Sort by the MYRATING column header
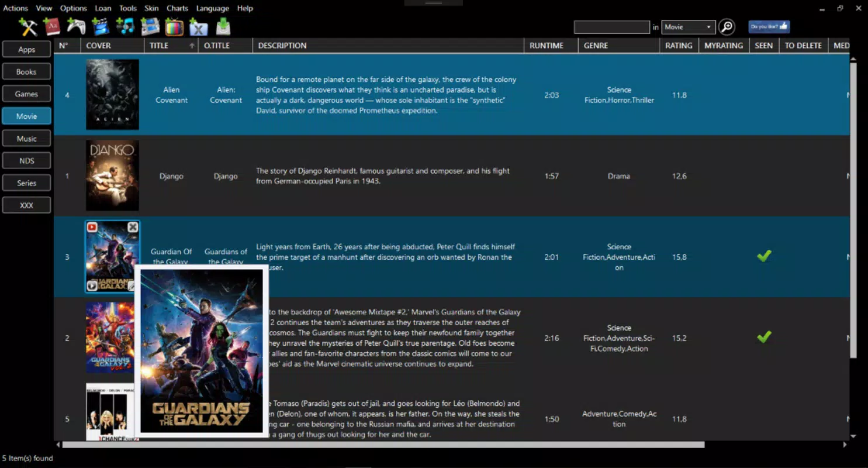This screenshot has width=868, height=468. (x=724, y=46)
